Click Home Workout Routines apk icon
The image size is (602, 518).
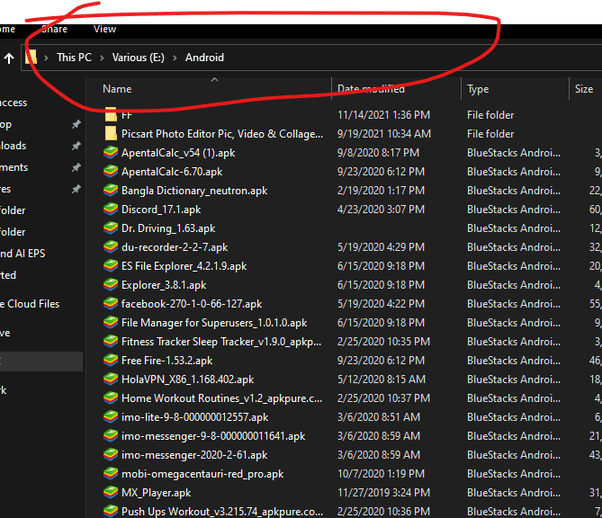click(111, 398)
